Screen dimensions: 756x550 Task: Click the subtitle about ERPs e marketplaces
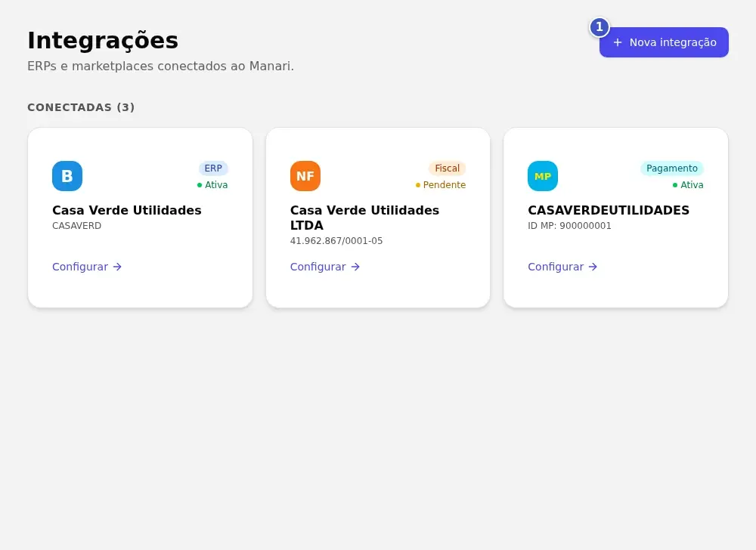160,66
